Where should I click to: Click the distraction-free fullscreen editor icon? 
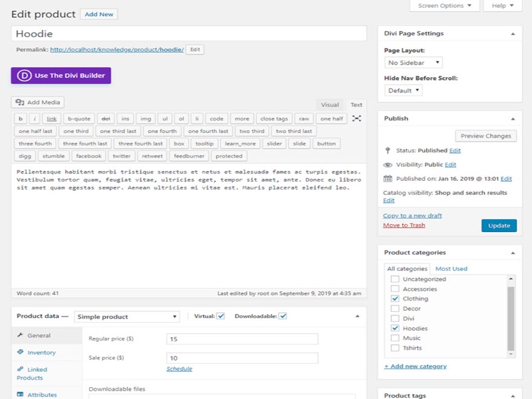(357, 118)
